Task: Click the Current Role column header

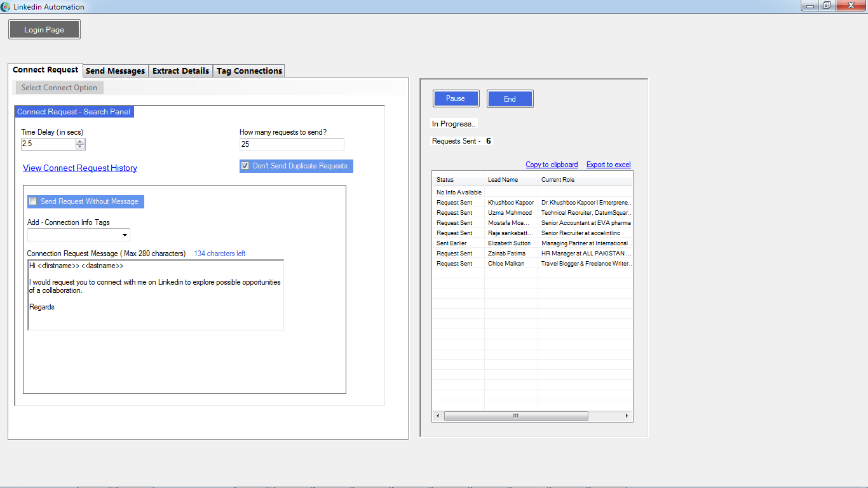Action: pos(585,180)
